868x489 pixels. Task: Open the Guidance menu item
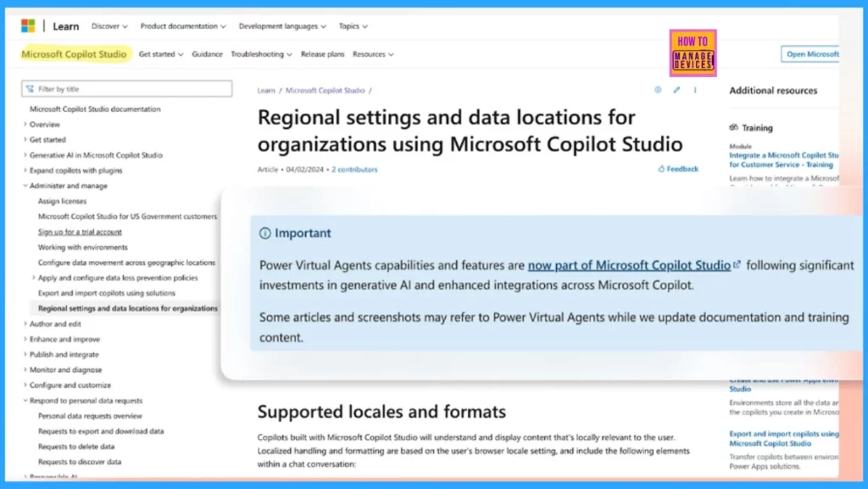click(x=207, y=54)
